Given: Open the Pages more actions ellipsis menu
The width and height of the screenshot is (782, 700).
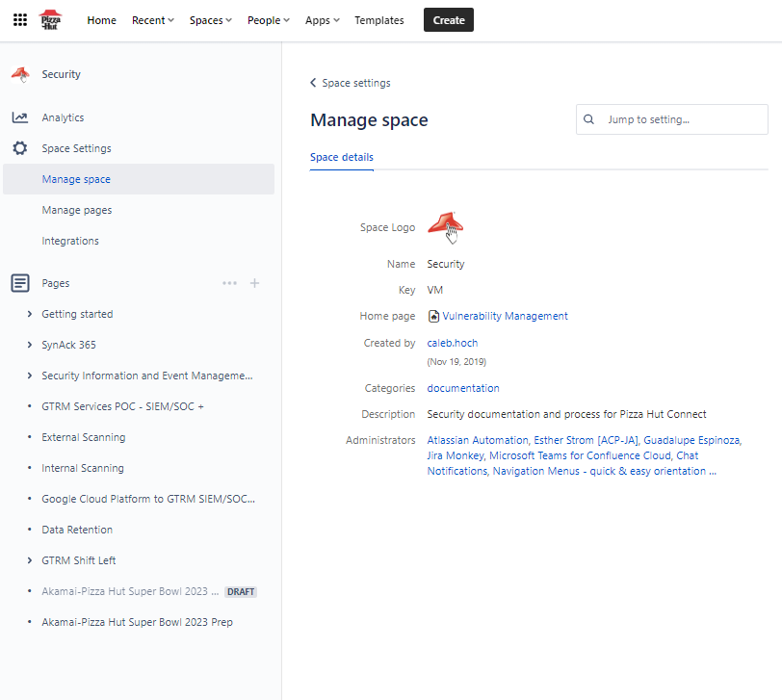Looking at the screenshot, I should 229,282.
